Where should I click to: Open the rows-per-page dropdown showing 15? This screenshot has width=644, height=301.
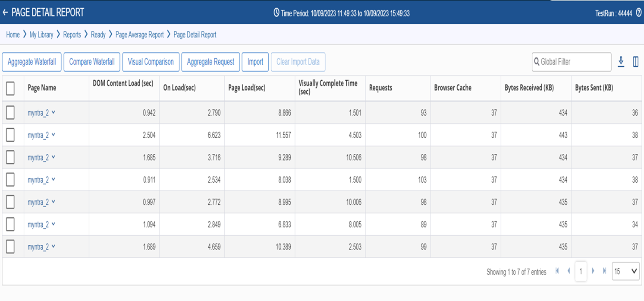[x=625, y=271]
